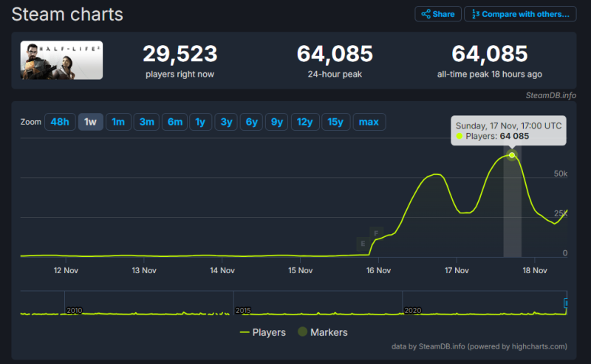Zoom chart to 1y range
591x364 pixels.
click(200, 122)
